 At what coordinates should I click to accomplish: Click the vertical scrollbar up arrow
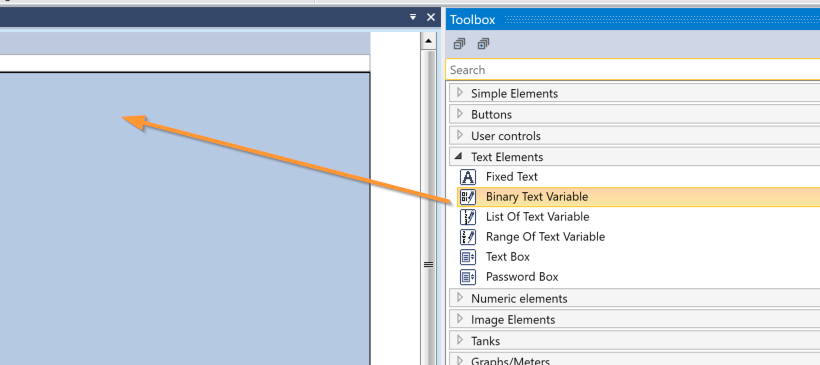pyautogui.click(x=428, y=41)
